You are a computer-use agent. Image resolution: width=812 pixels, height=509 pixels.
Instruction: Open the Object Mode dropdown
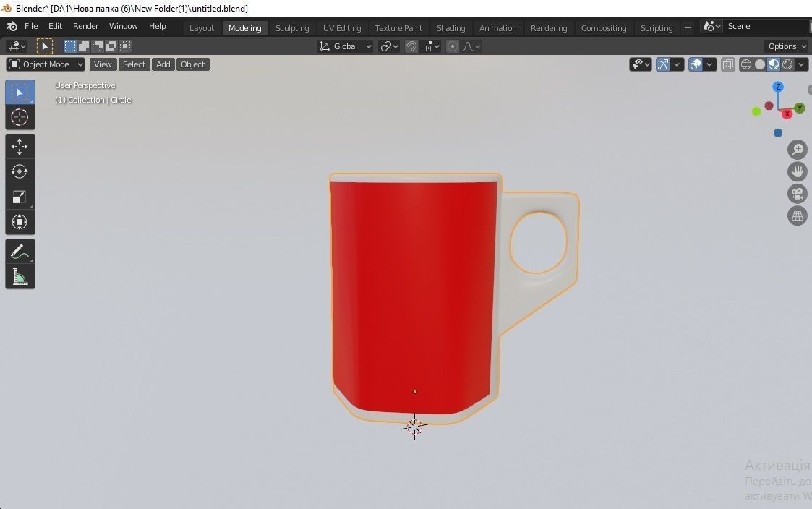click(x=46, y=64)
